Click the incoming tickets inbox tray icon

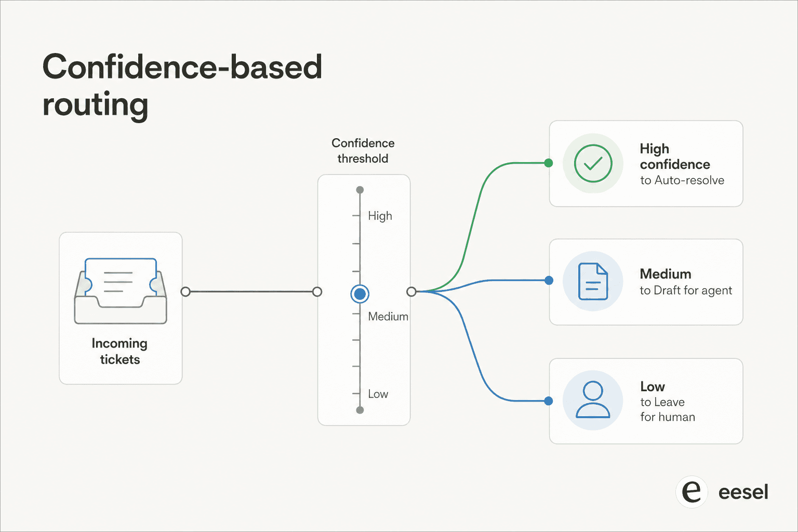121,291
